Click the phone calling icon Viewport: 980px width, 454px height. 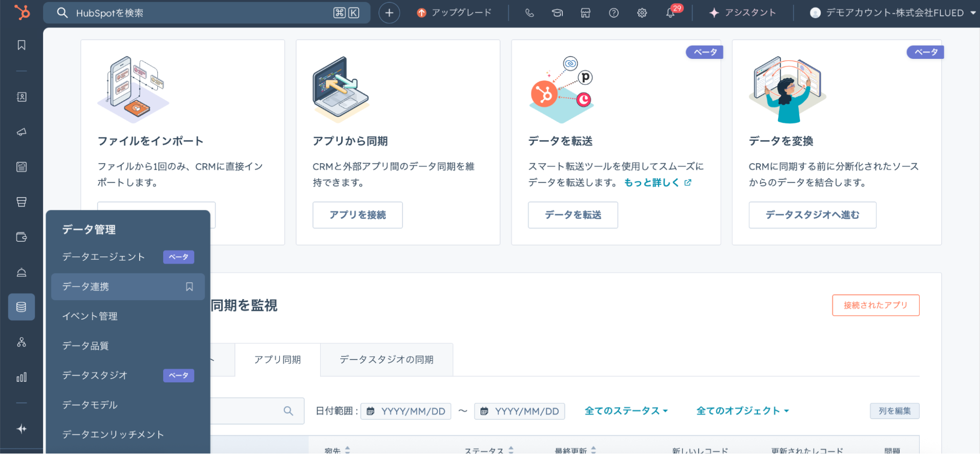[x=529, y=13]
